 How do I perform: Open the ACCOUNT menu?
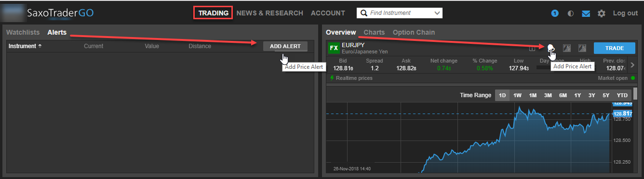pos(328,13)
